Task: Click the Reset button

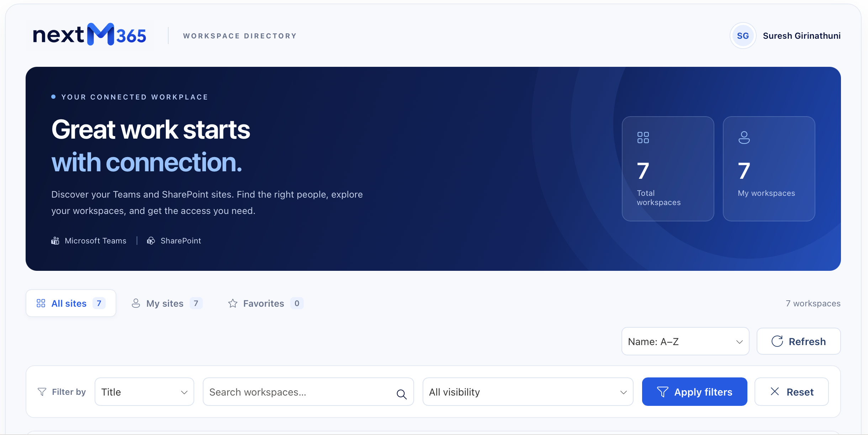Action: pos(792,392)
